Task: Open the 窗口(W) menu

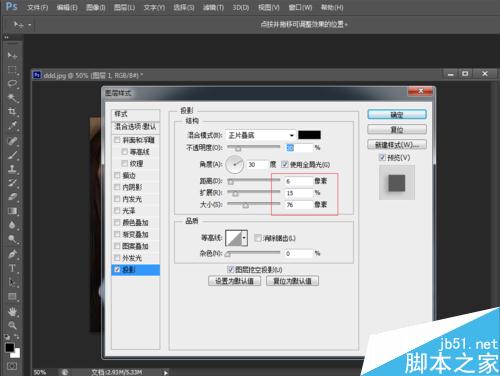Action: [300, 7]
